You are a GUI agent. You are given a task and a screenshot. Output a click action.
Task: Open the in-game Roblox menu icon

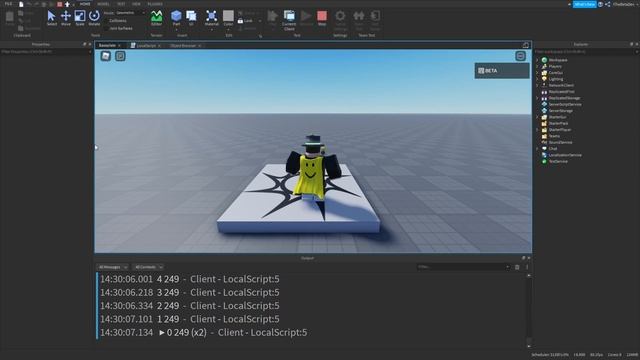point(106,56)
